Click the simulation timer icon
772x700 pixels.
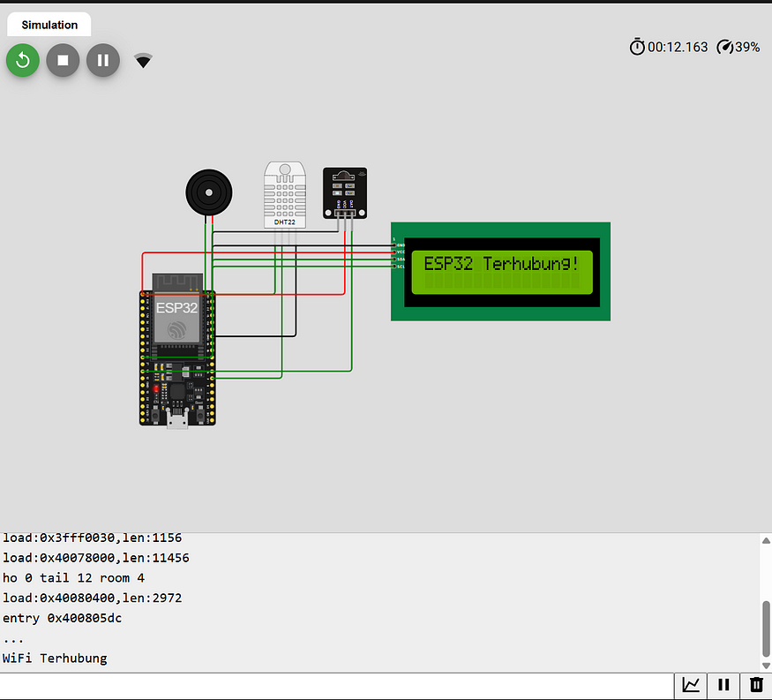point(637,47)
